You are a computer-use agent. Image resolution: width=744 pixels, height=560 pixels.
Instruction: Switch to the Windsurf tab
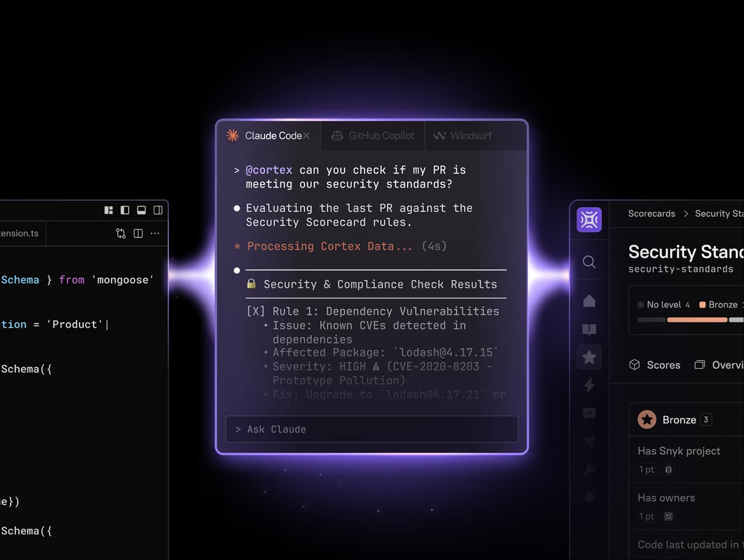click(x=464, y=136)
